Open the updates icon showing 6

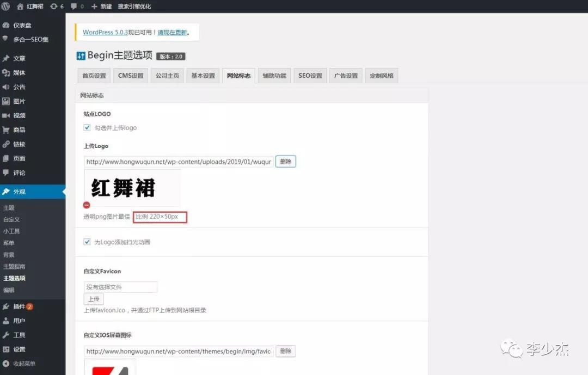[57, 7]
